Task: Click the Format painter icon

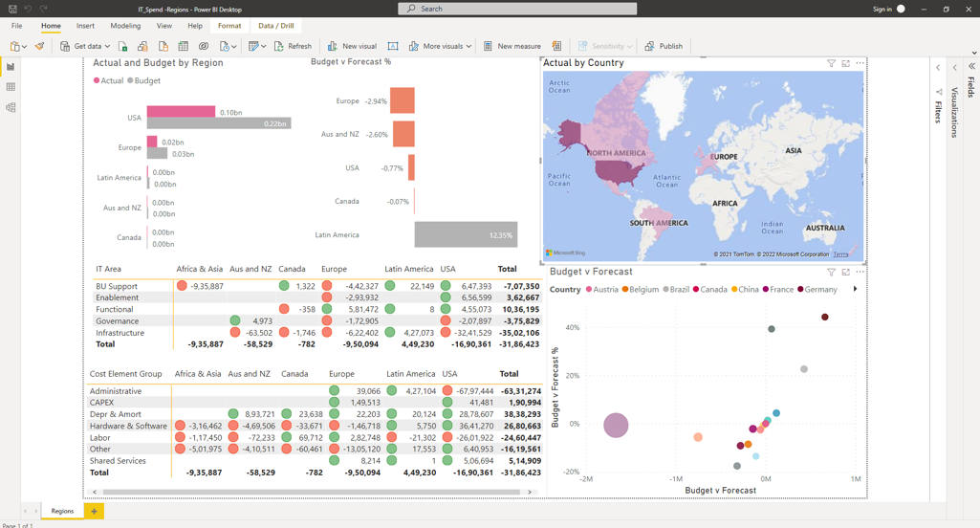Action: (x=39, y=46)
